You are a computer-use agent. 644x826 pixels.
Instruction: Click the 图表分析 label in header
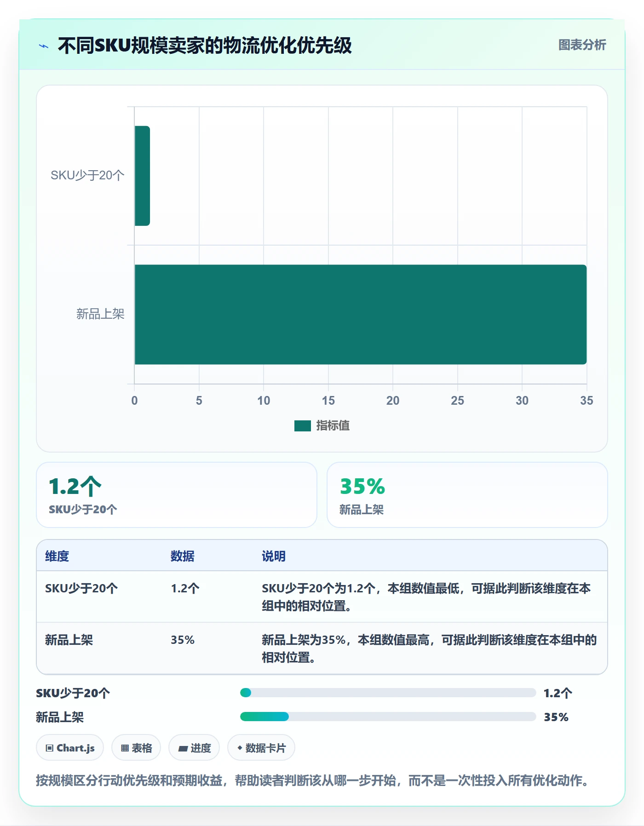click(582, 45)
